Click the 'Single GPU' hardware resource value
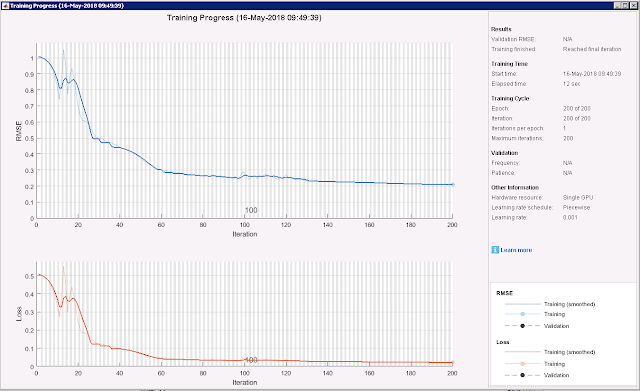Image resolution: width=640 pixels, height=391 pixels. (578, 198)
